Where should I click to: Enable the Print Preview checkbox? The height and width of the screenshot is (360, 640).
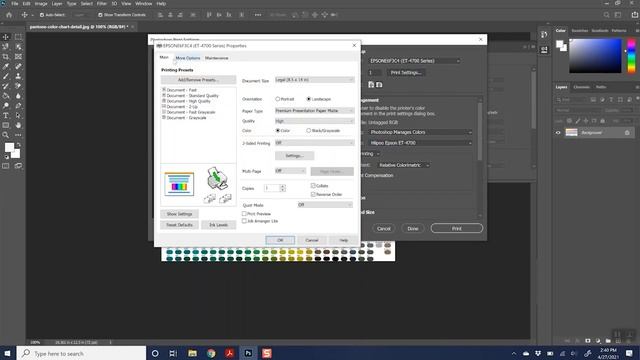244,213
